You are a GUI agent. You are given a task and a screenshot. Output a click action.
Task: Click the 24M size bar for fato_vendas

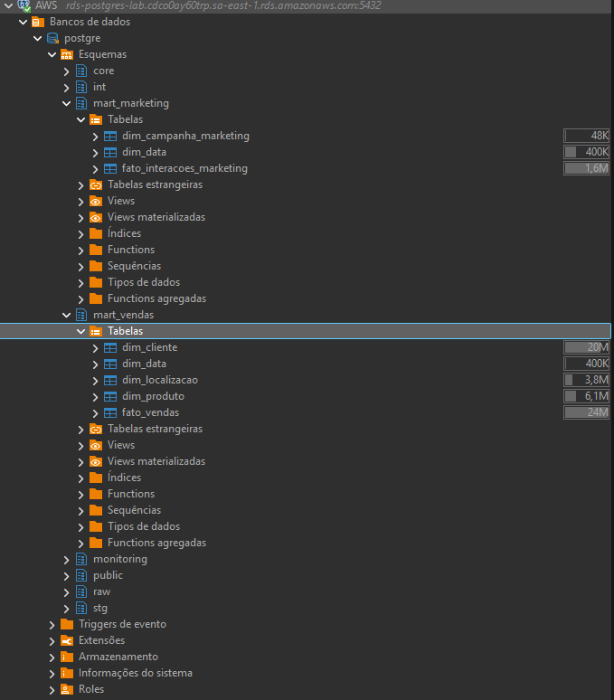point(587,412)
